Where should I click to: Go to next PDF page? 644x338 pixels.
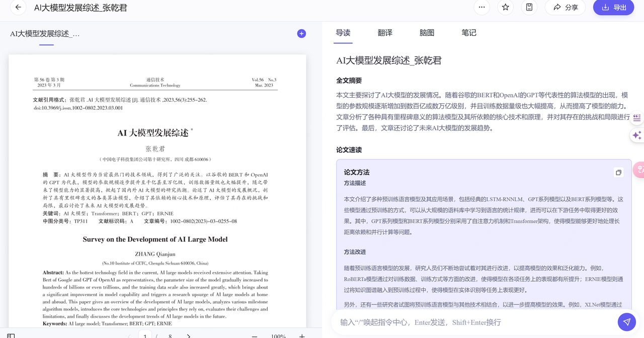click(189, 336)
